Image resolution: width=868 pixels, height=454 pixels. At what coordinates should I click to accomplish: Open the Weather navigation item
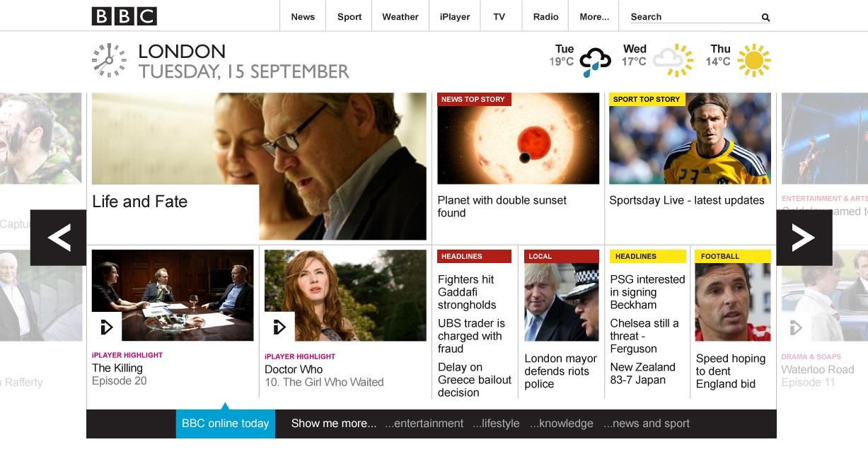(400, 17)
